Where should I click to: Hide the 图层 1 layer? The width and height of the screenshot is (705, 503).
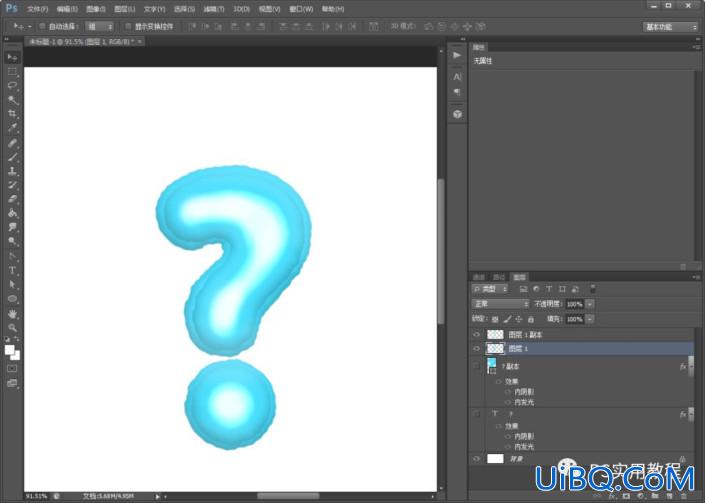point(477,348)
